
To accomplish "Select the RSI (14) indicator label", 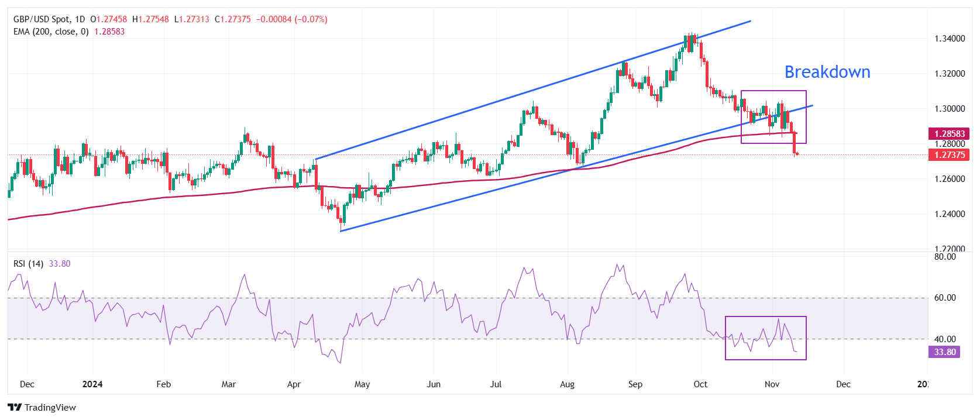I will coord(28,264).
